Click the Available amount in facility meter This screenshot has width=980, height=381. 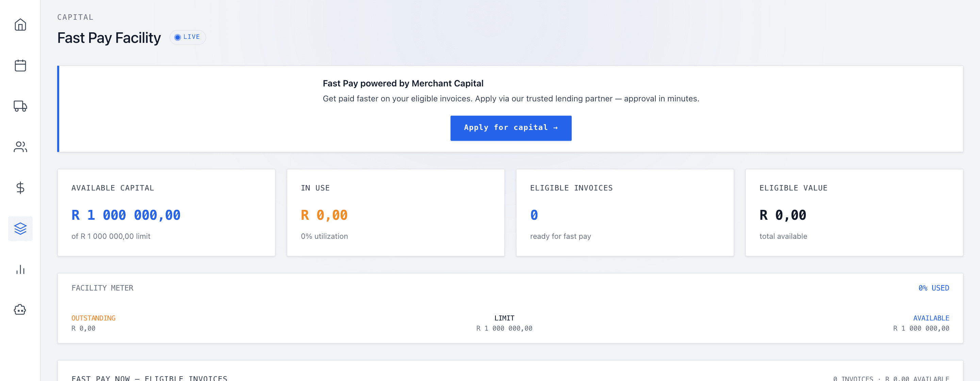[x=921, y=328]
